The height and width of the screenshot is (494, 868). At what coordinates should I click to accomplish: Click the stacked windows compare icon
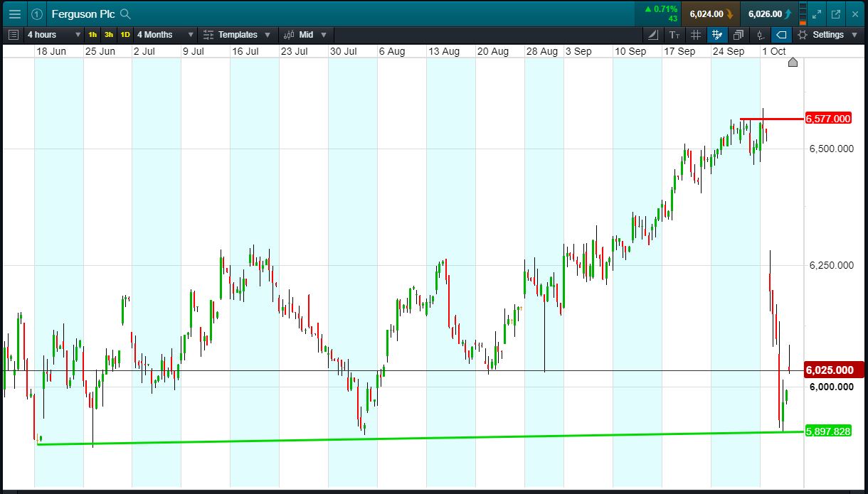[739, 35]
